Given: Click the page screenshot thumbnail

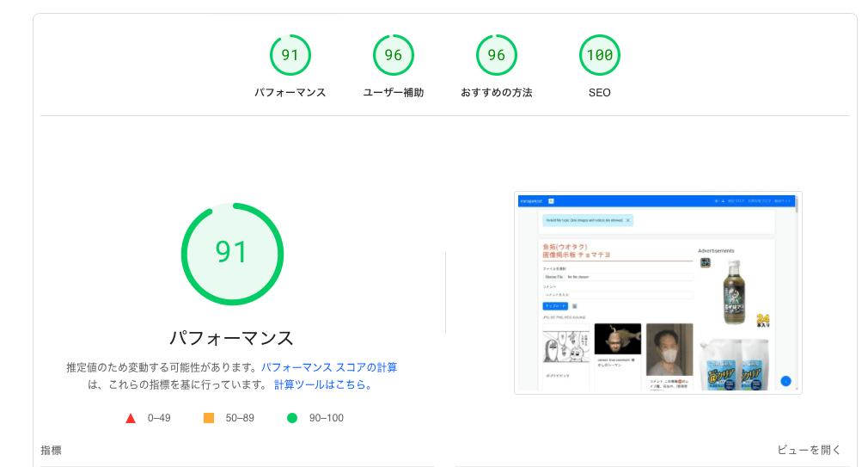Looking at the screenshot, I should pyautogui.click(x=657, y=292).
